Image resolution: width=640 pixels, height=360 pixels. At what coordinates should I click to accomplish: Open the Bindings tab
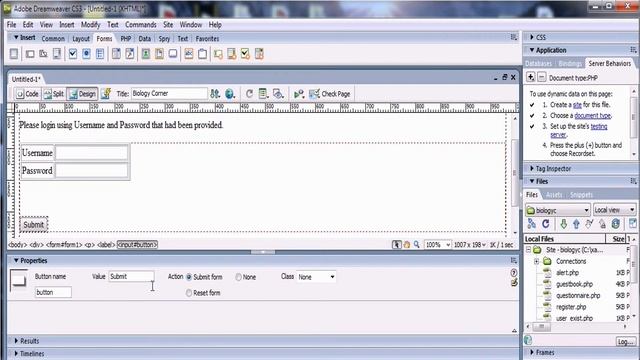click(x=570, y=64)
